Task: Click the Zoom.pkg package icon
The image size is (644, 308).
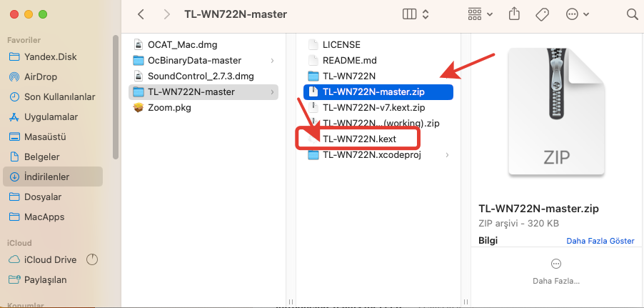Action: click(x=139, y=108)
